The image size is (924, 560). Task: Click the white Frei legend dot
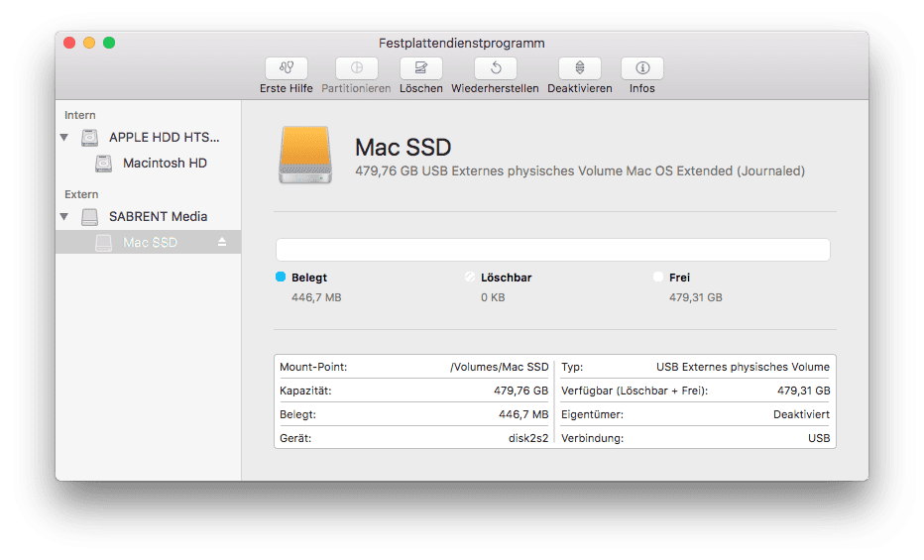point(658,278)
